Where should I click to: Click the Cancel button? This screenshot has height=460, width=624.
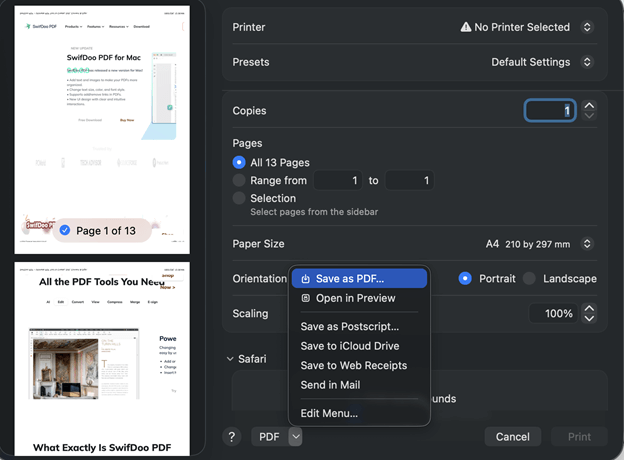tap(513, 437)
